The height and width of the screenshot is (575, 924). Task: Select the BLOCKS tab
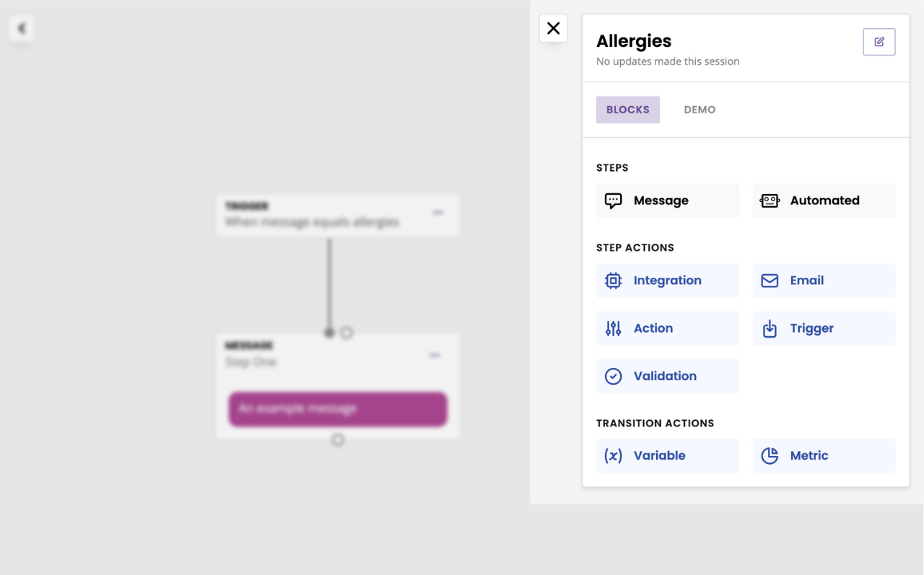[x=627, y=110]
